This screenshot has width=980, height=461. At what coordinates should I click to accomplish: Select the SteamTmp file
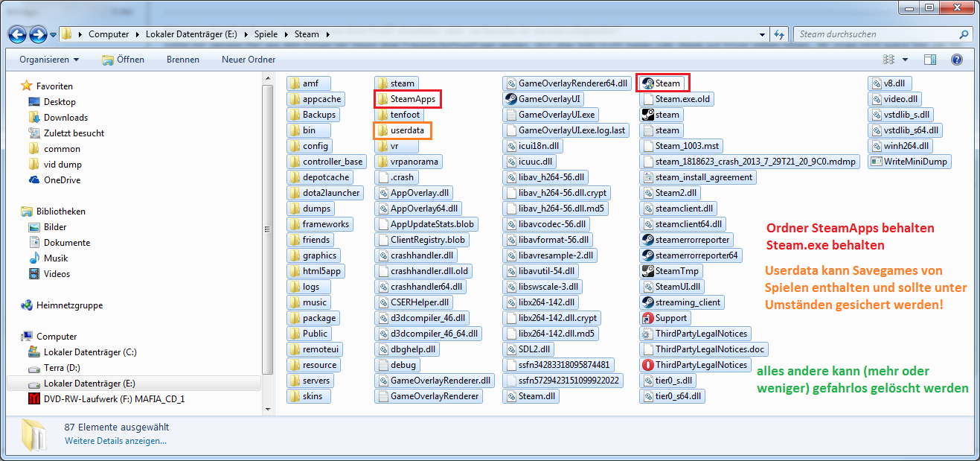[670, 271]
